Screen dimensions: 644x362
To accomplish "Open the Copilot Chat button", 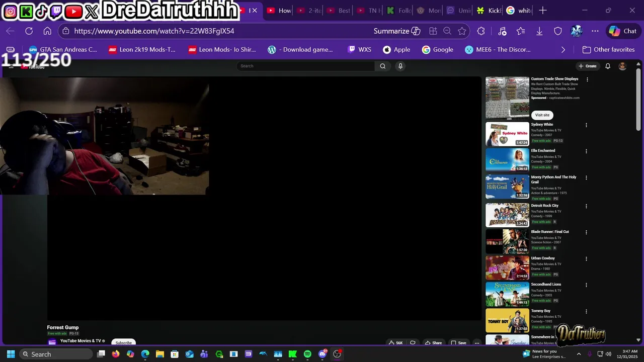I will (x=623, y=31).
